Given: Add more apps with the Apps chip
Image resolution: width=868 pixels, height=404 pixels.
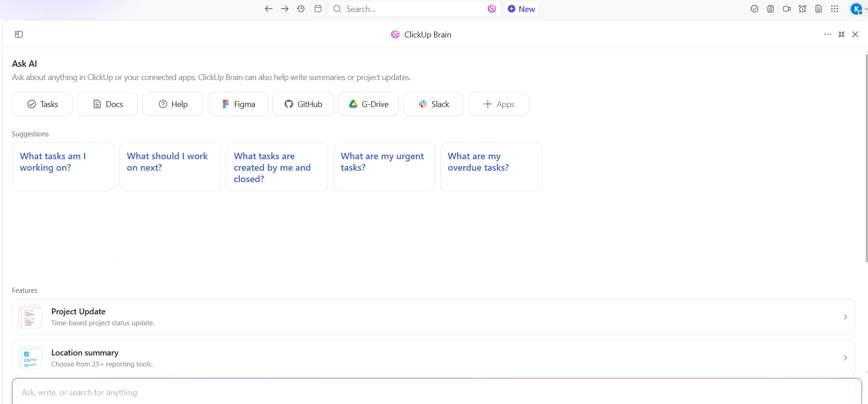Looking at the screenshot, I should [x=499, y=104].
